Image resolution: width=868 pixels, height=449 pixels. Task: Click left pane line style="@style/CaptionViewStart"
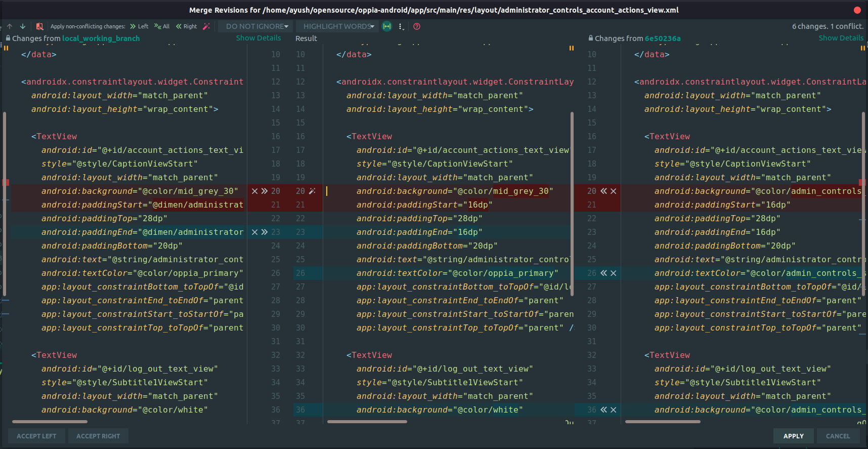(x=119, y=164)
